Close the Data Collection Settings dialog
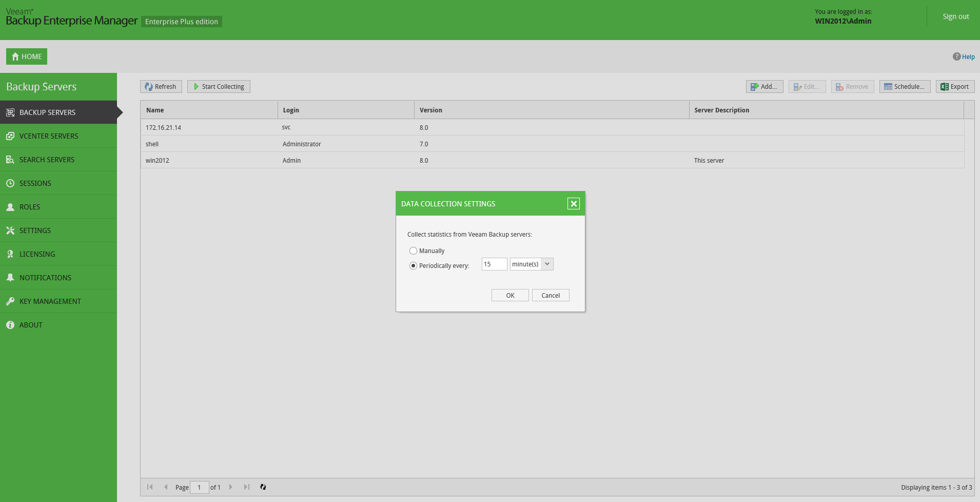The height and width of the screenshot is (502, 980). point(574,204)
